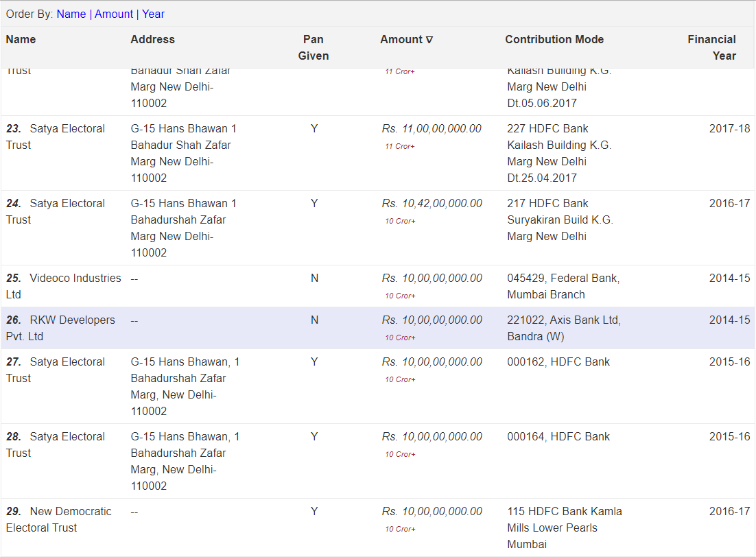The height and width of the screenshot is (557, 756).
Task: Select row 23 Satya Electoral Trust name
Action: (x=56, y=137)
